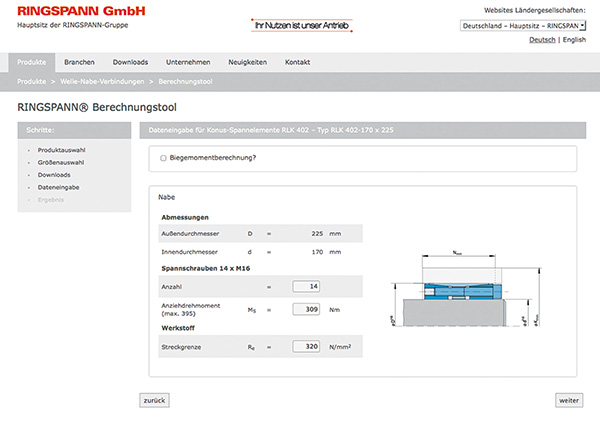Switch language to English
This screenshot has width=600, height=423.
(x=574, y=39)
